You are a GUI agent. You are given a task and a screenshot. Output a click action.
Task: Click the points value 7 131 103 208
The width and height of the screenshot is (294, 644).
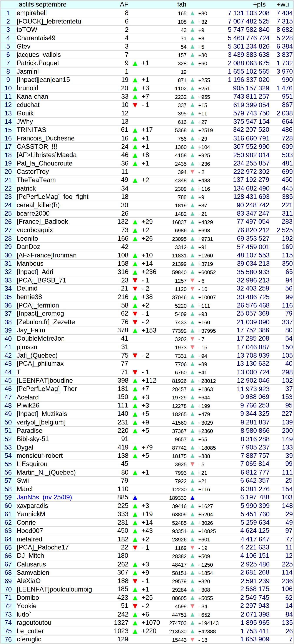coord(248,13)
